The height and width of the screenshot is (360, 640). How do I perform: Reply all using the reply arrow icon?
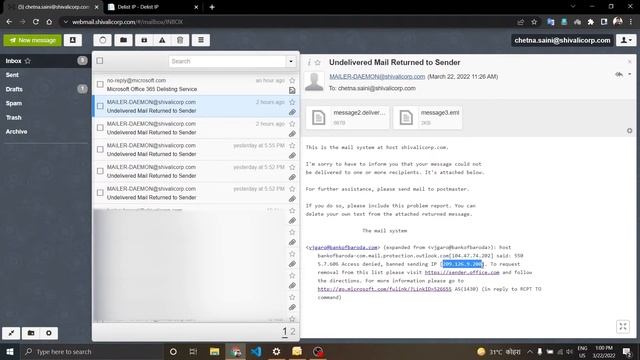(619, 74)
